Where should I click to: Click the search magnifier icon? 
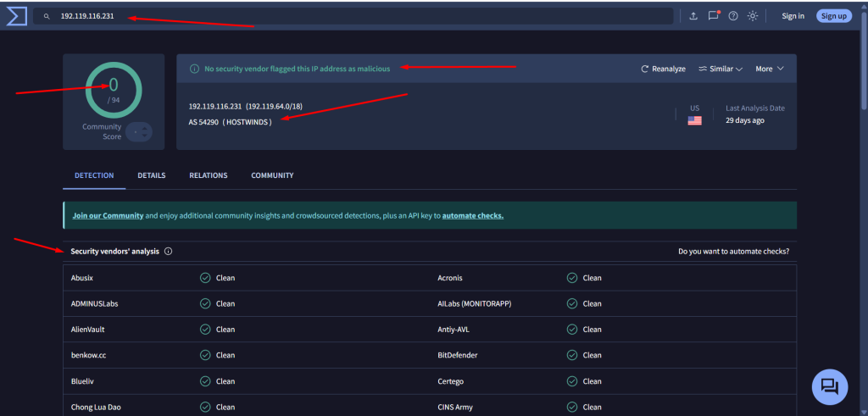(x=47, y=17)
